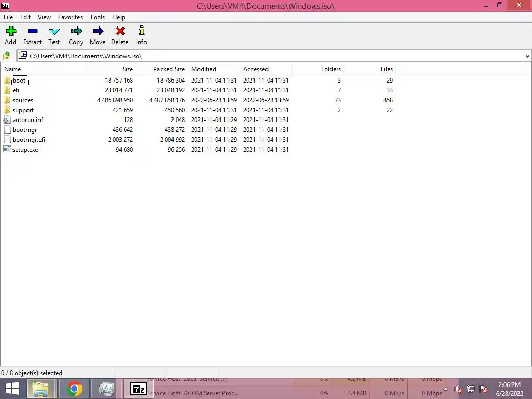The image size is (532, 399).
Task: Click the Add toolbar icon
Action: (x=11, y=31)
